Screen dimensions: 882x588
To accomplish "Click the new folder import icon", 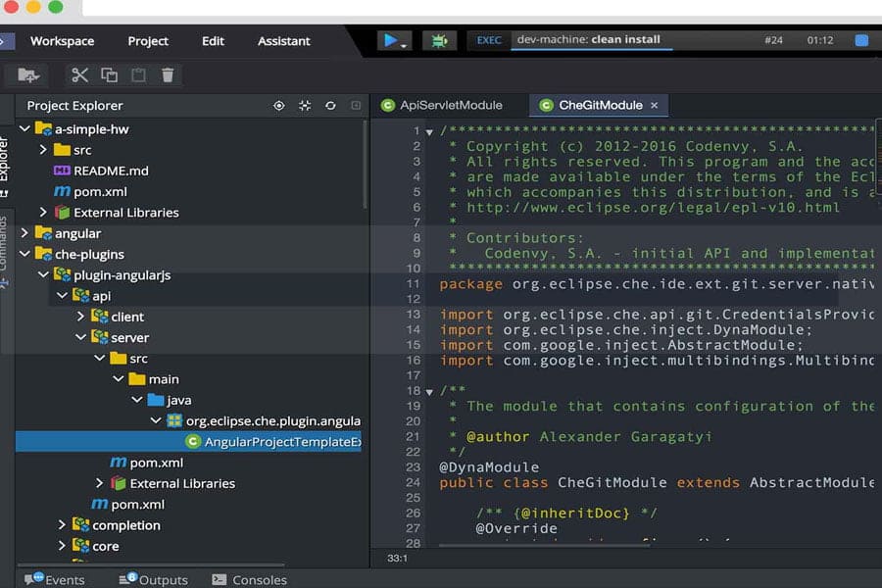I will (28, 74).
